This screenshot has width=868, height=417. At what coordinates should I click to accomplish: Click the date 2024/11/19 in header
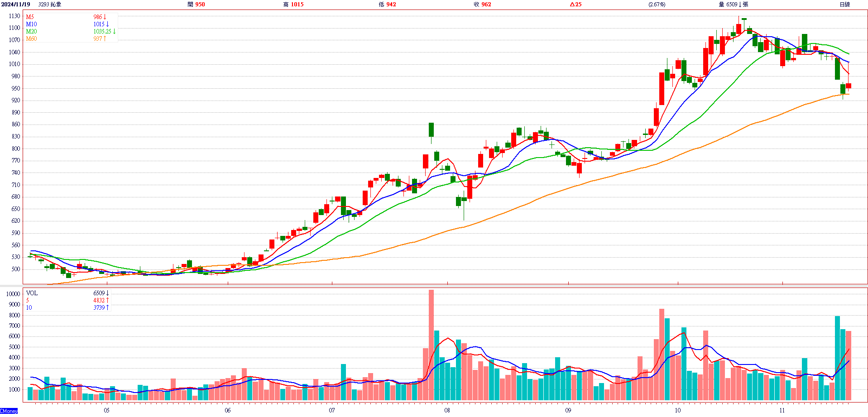click(16, 4)
